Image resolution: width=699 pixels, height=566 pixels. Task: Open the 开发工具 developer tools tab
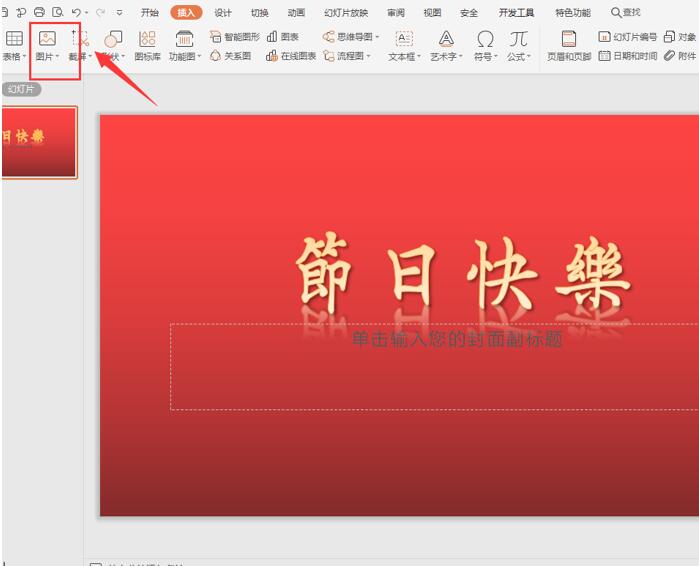[x=516, y=12]
